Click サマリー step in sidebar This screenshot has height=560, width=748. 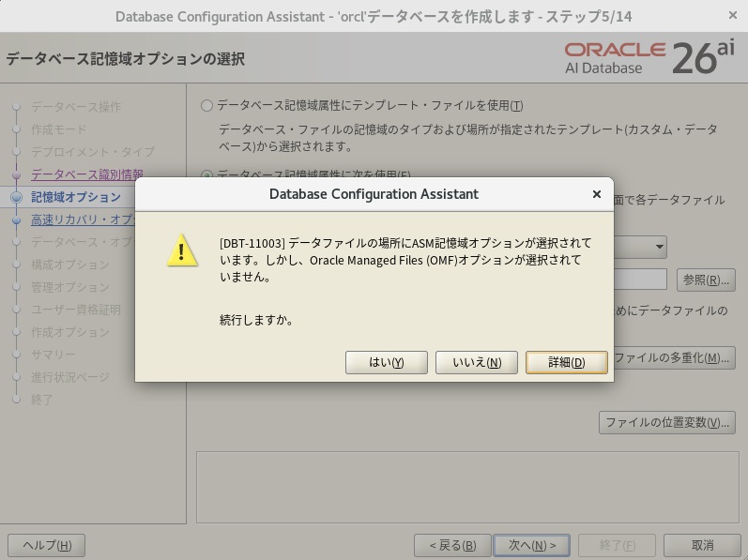coord(53,355)
